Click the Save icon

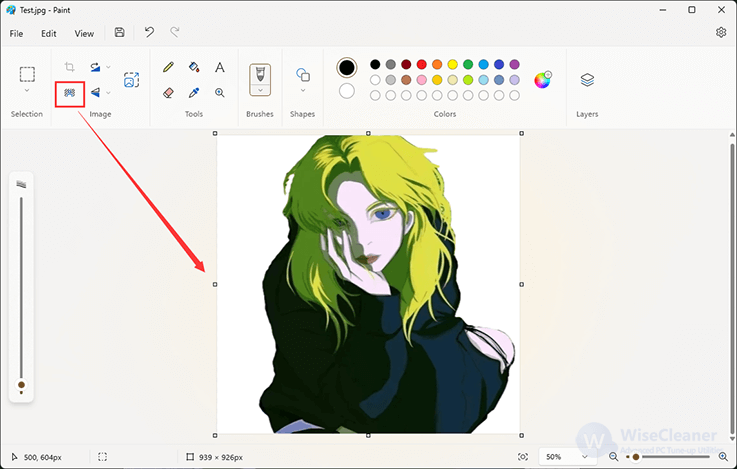click(119, 32)
